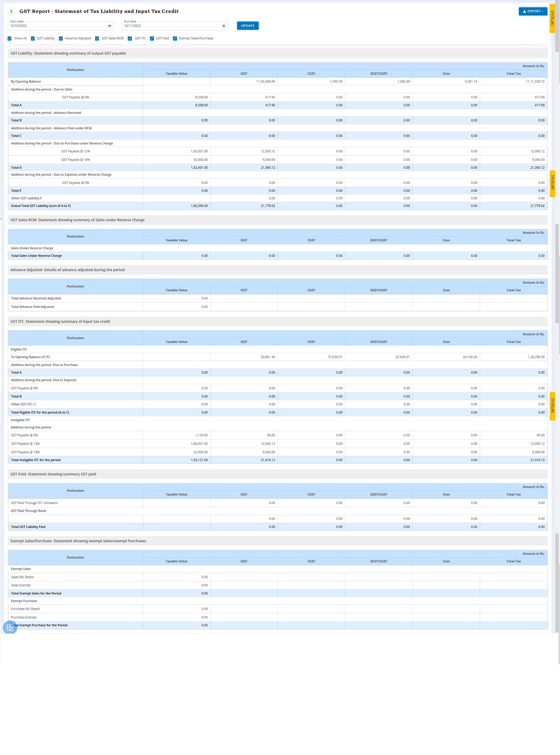Click the UPDATE button

247,26
